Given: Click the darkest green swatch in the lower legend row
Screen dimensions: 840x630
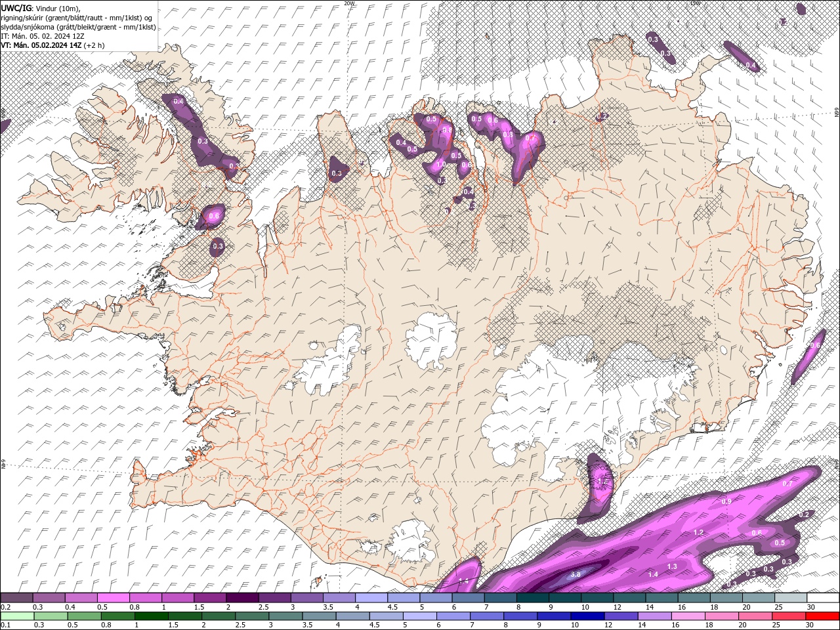Looking at the screenshot, I should point(151,616).
